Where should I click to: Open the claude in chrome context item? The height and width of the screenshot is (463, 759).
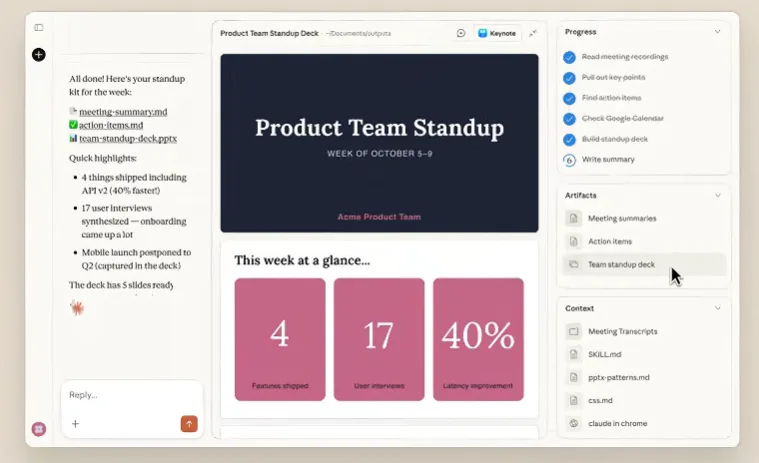[616, 423]
